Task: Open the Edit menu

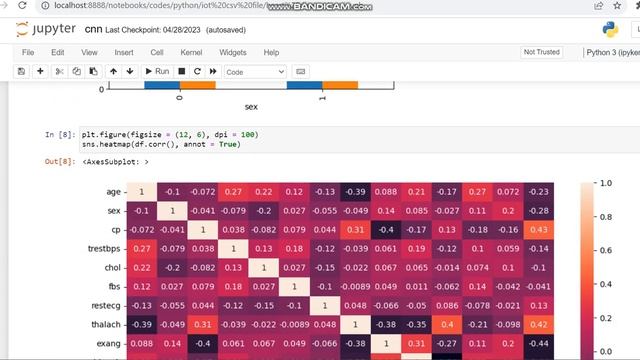Action: (58, 52)
